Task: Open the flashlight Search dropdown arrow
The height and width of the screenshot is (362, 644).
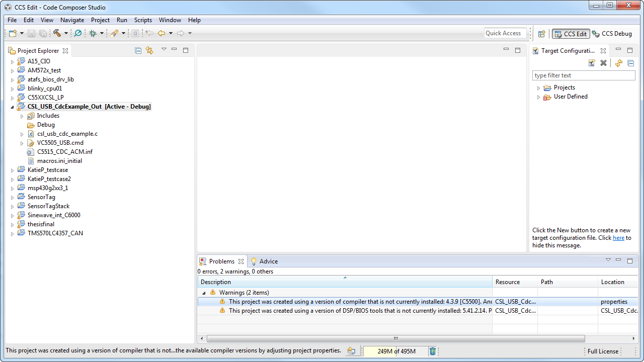Action: point(124,33)
